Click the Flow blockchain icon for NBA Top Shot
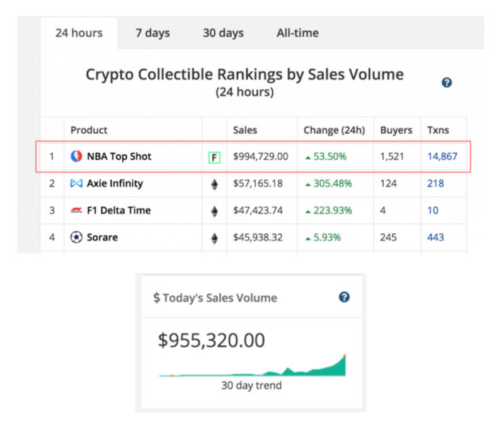Screen dimensions: 504x427 (214, 157)
